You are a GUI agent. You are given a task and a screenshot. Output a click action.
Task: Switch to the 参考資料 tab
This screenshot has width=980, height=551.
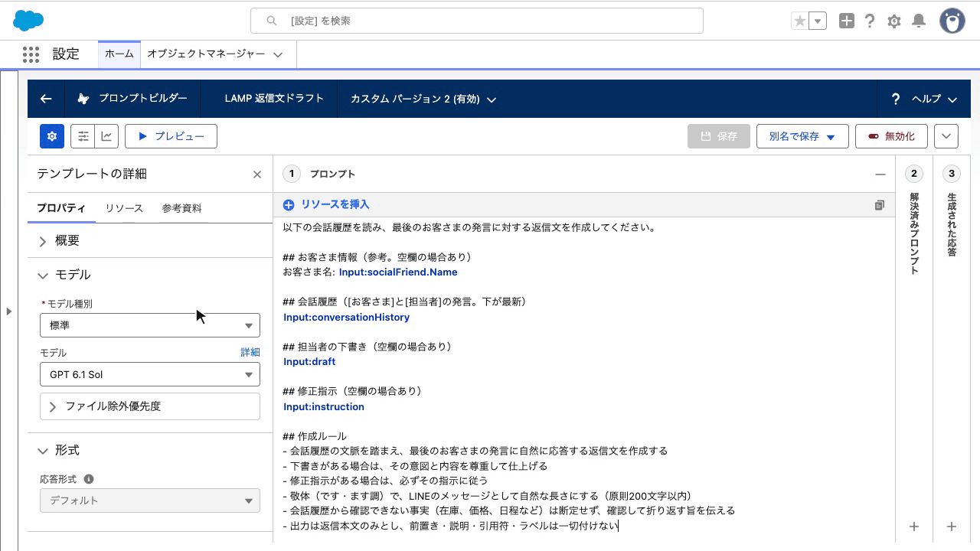(x=182, y=208)
